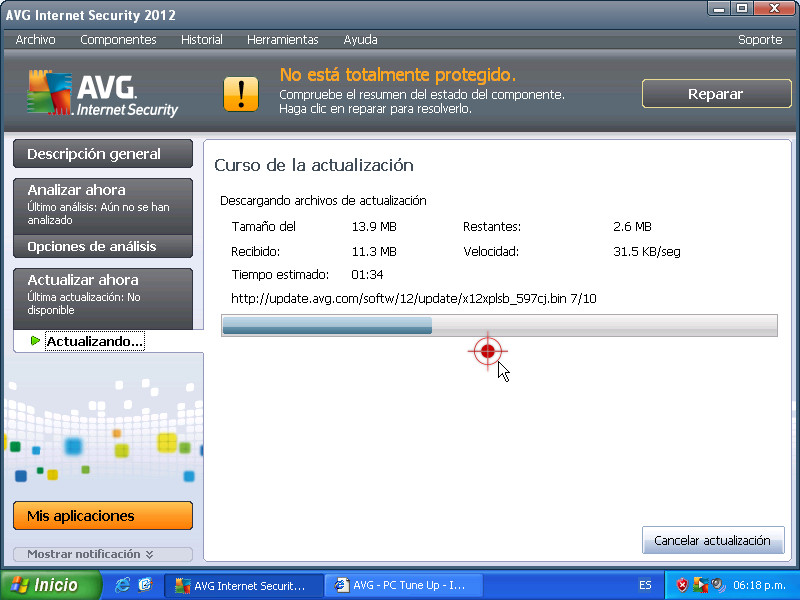
Task: Click the 13.9 MB size value
Action: [374, 227]
